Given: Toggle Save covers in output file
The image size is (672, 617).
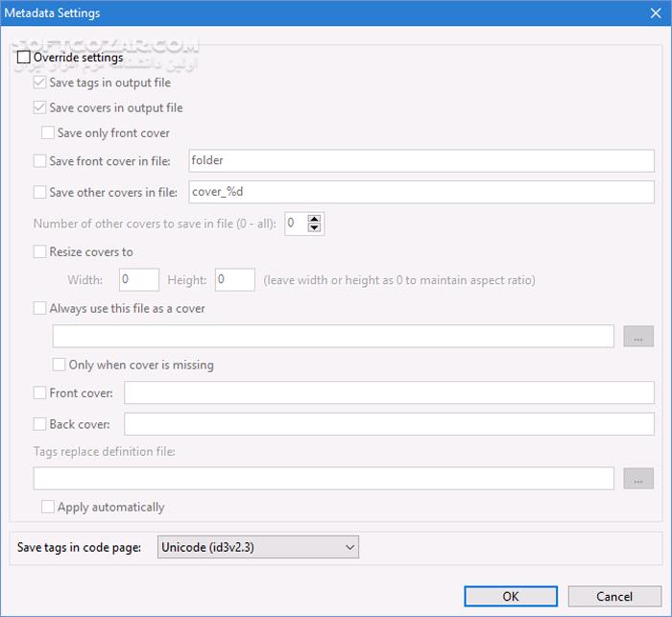Looking at the screenshot, I should (40, 108).
